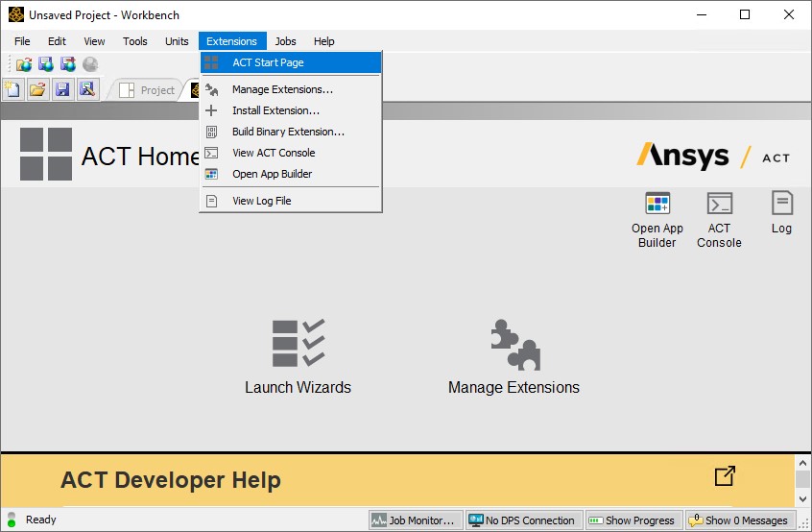Click the Launch Wizards label

point(299,387)
